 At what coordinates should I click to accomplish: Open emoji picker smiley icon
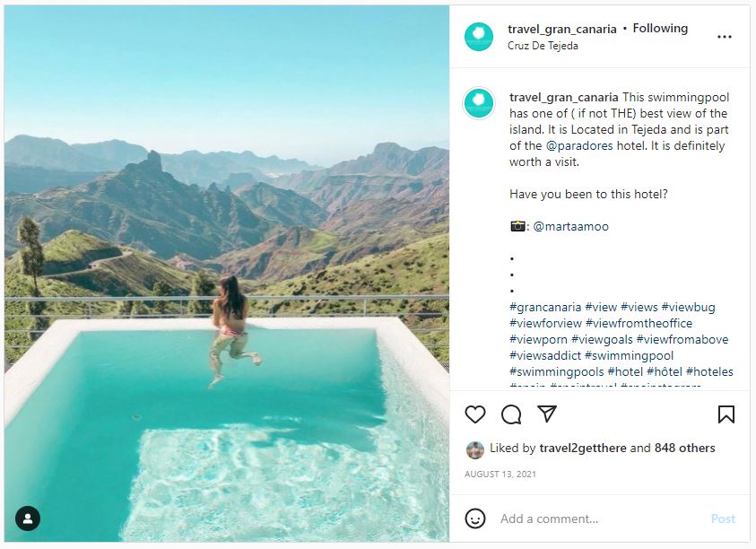click(x=475, y=518)
